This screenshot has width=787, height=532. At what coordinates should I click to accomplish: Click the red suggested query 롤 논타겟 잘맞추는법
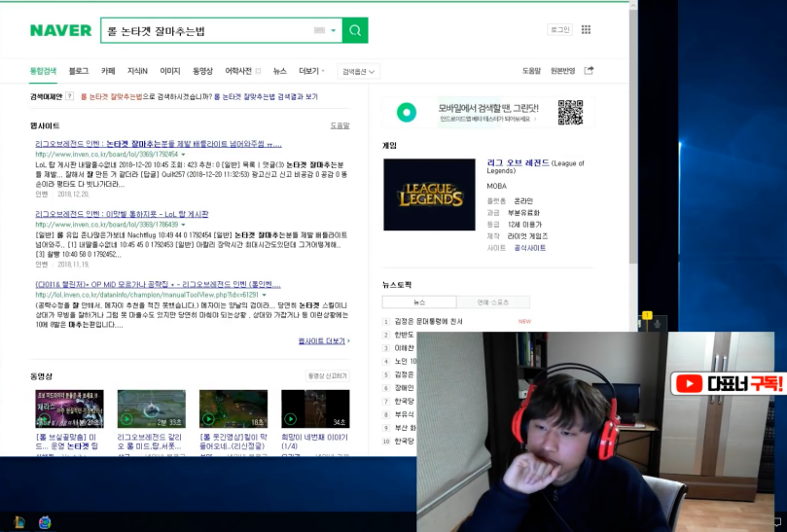[112, 96]
